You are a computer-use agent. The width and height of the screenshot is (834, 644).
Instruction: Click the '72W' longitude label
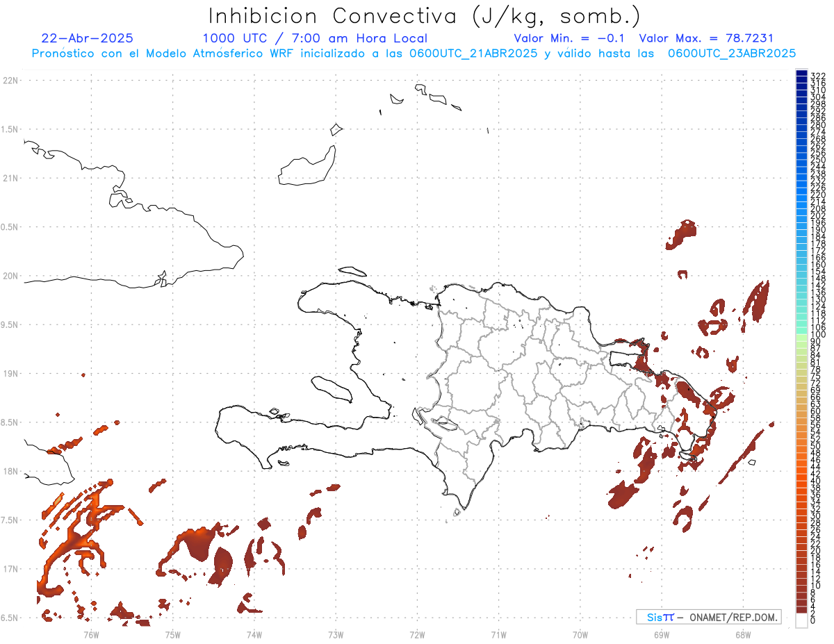point(418,634)
